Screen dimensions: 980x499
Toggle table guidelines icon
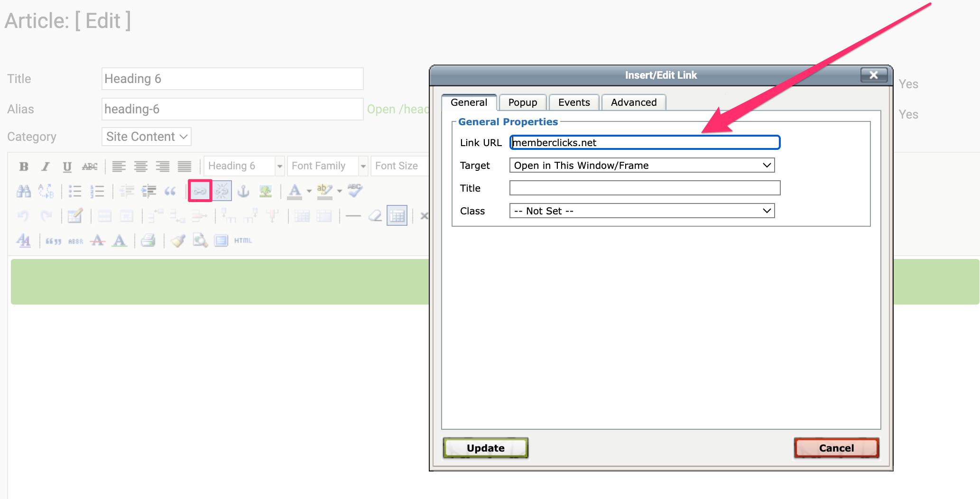[x=397, y=216]
